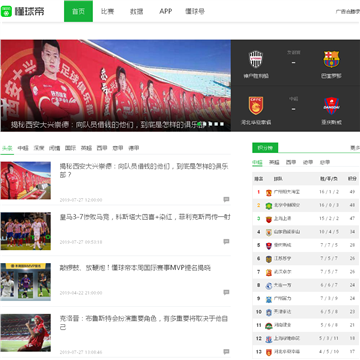Select the 积分榜 standings panel tab
Image resolution: width=360 pixels, height=360 pixels.
265,148
